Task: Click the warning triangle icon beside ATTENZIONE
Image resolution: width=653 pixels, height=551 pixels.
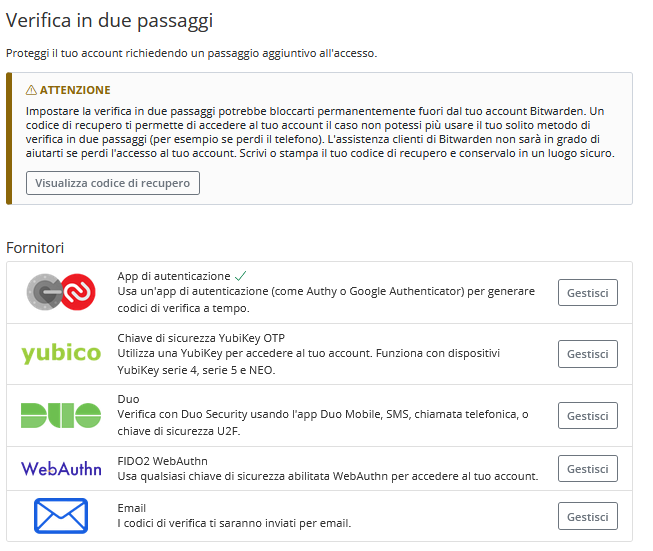Action: (31, 90)
